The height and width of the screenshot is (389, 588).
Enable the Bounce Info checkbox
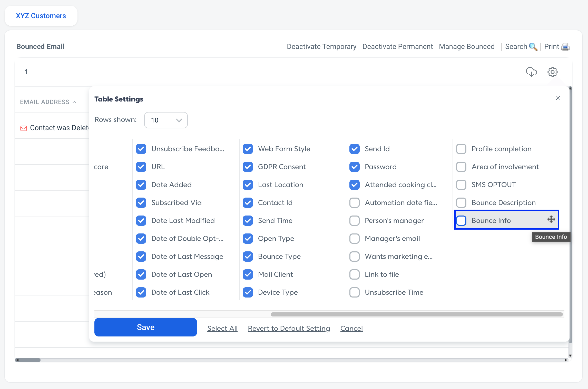tap(461, 221)
